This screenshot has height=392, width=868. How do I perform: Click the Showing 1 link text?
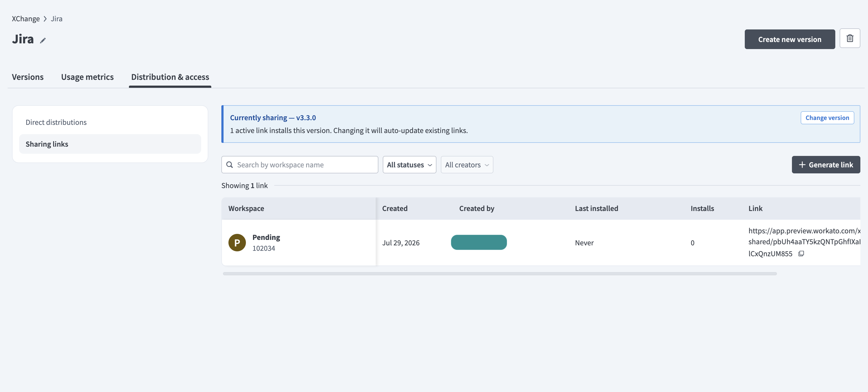click(244, 185)
